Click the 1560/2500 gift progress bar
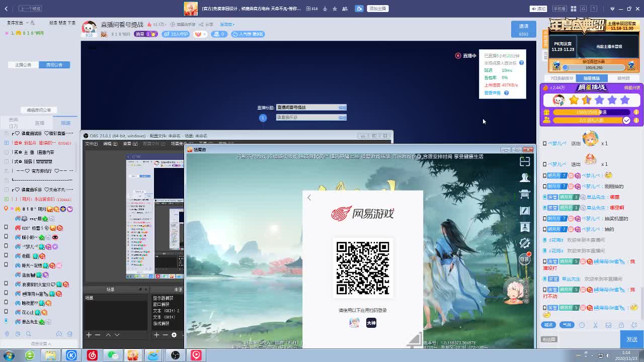Viewport: 644px width, 362px height. click(x=592, y=112)
